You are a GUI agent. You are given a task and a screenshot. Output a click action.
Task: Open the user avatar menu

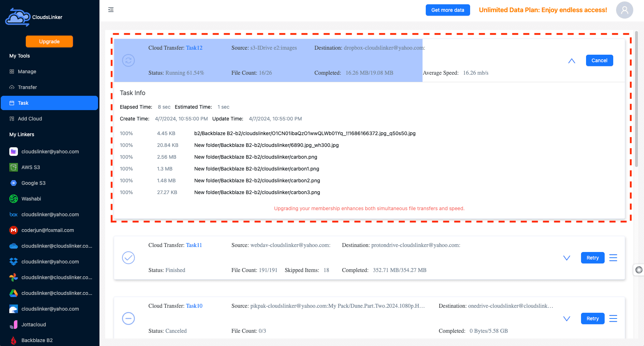(624, 10)
